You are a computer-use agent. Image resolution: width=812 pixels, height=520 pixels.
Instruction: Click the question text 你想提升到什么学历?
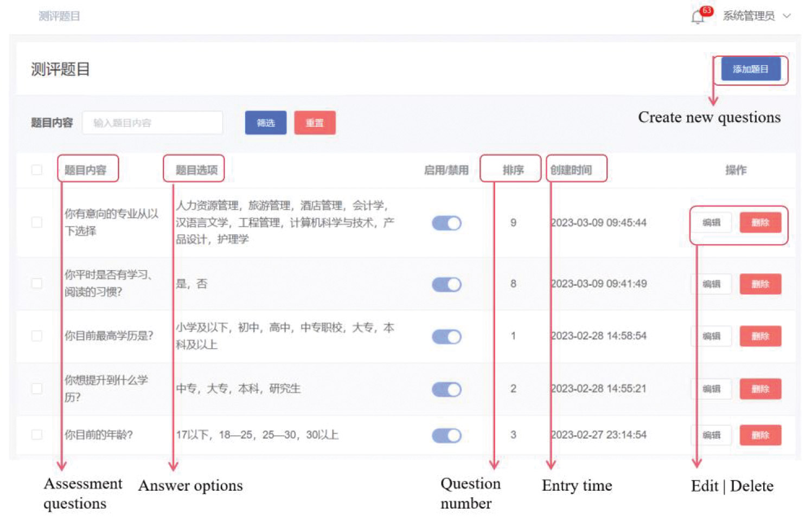pos(106,388)
